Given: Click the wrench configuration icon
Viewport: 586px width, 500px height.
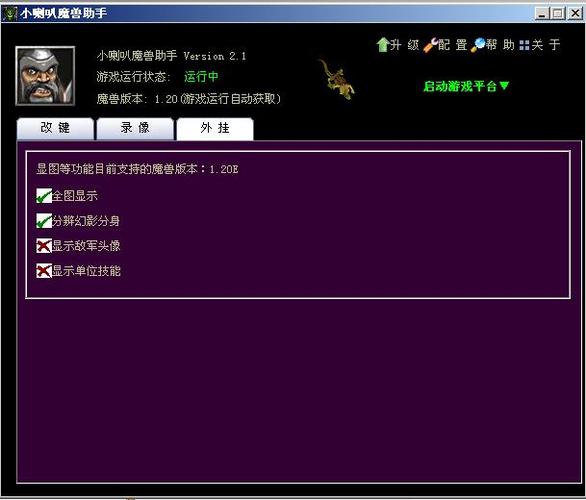Looking at the screenshot, I should pos(431,45).
